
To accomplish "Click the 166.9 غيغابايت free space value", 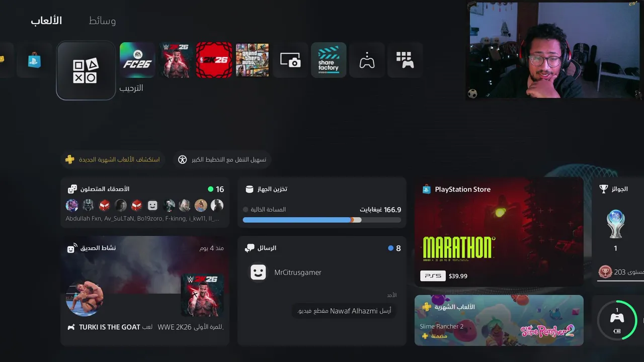I will click(x=380, y=210).
